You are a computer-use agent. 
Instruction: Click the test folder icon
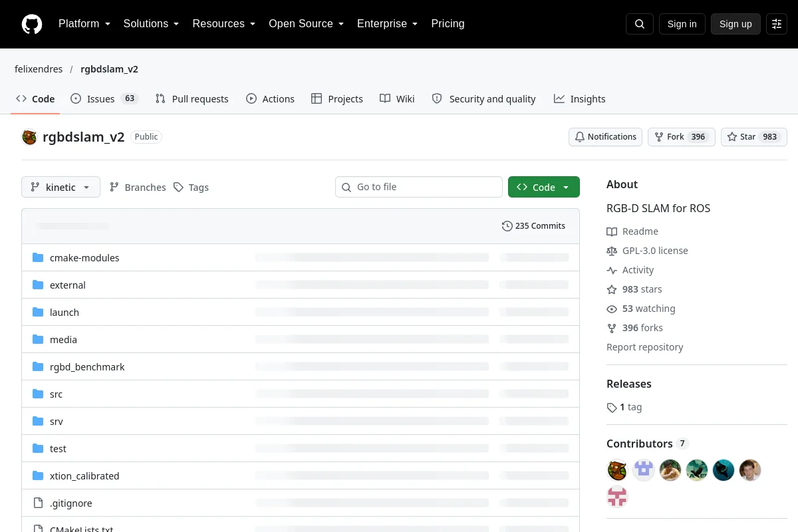pyautogui.click(x=38, y=449)
